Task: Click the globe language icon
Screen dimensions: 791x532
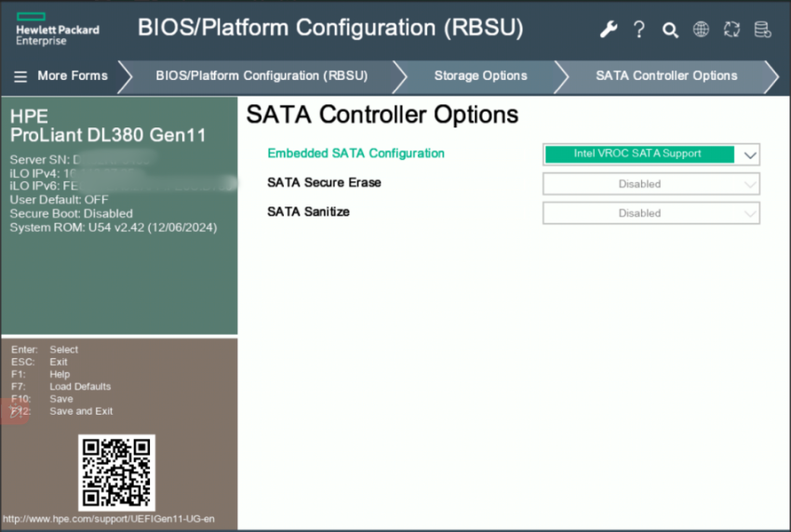Action: (x=701, y=29)
